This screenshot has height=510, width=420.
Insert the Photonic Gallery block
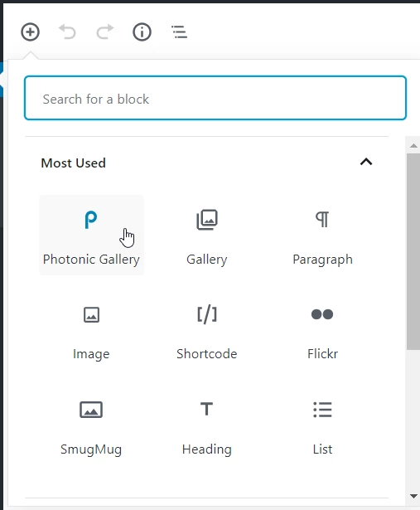pyautogui.click(x=91, y=236)
